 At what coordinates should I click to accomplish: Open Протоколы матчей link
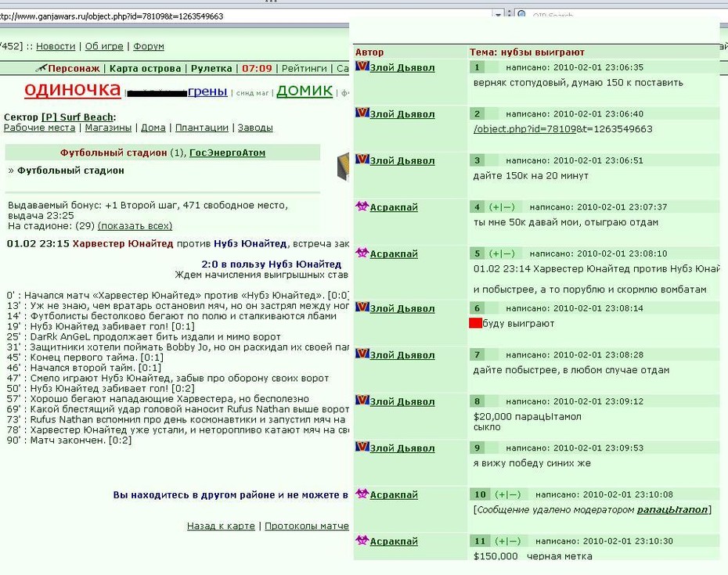pyautogui.click(x=306, y=526)
